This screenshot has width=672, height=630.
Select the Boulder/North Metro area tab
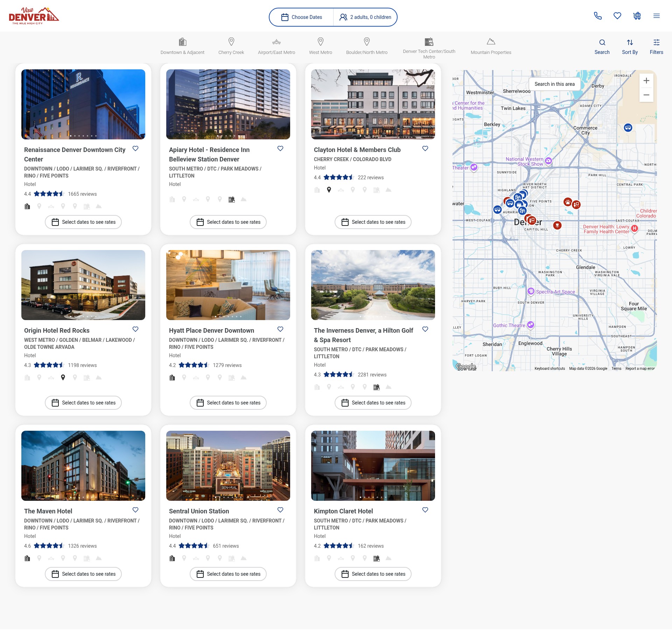pos(367,46)
